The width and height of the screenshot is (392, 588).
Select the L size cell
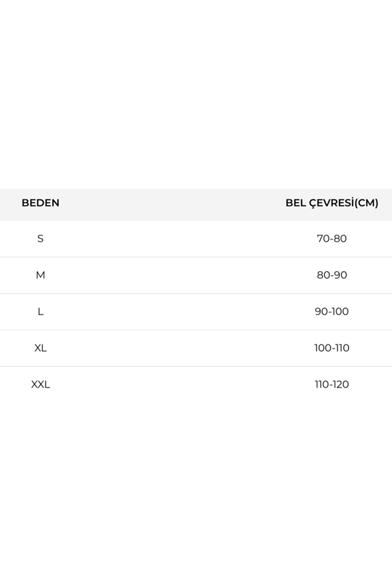(40, 311)
